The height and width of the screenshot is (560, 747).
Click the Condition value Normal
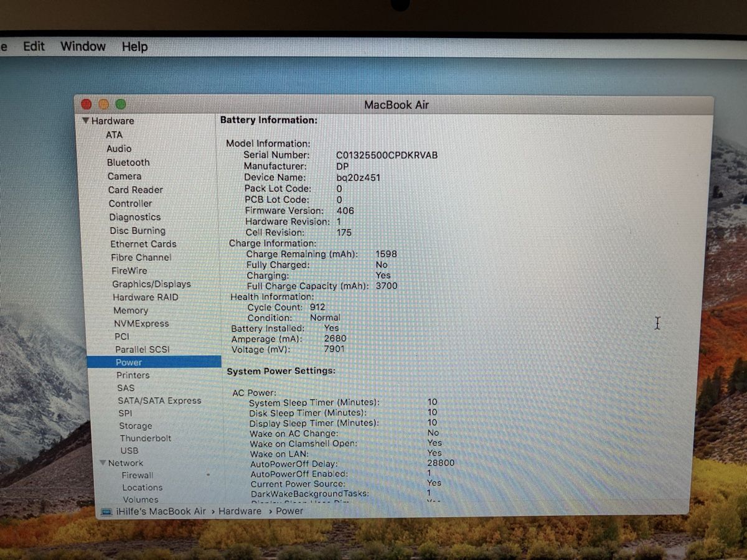[325, 317]
